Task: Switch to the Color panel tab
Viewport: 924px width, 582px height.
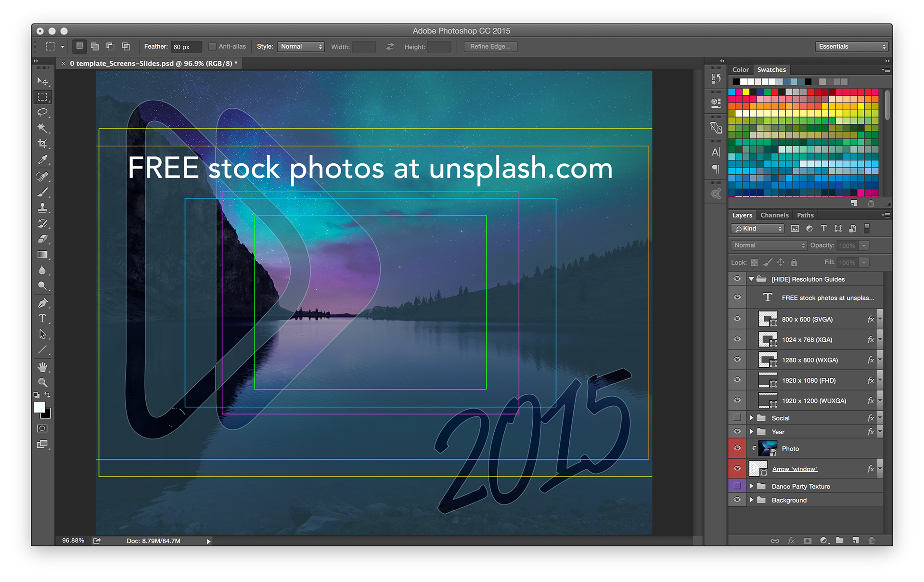Action: (x=740, y=70)
